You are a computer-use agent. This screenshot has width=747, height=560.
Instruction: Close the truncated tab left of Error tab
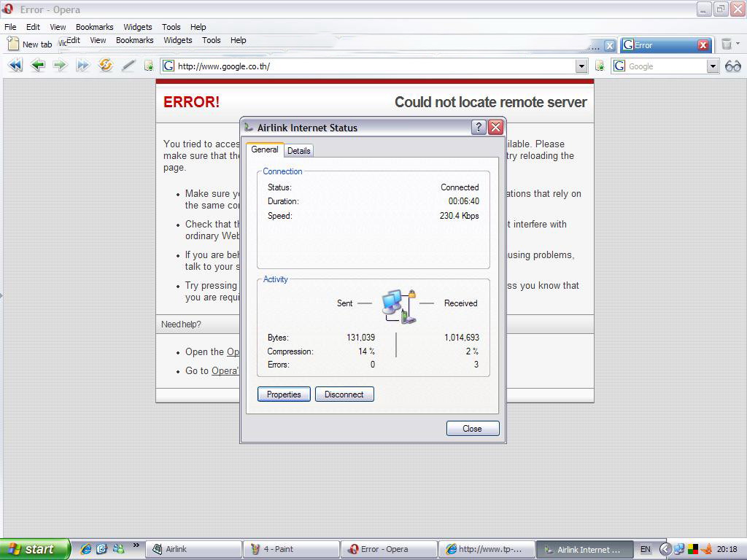(609, 46)
